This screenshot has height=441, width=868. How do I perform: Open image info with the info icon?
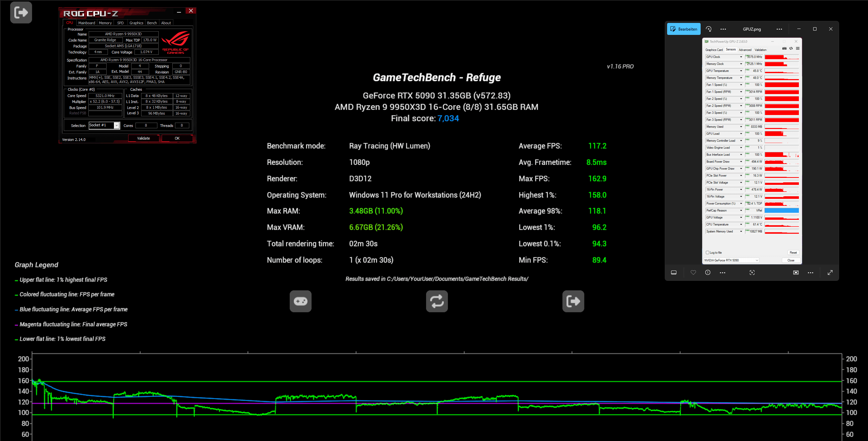[x=708, y=273]
